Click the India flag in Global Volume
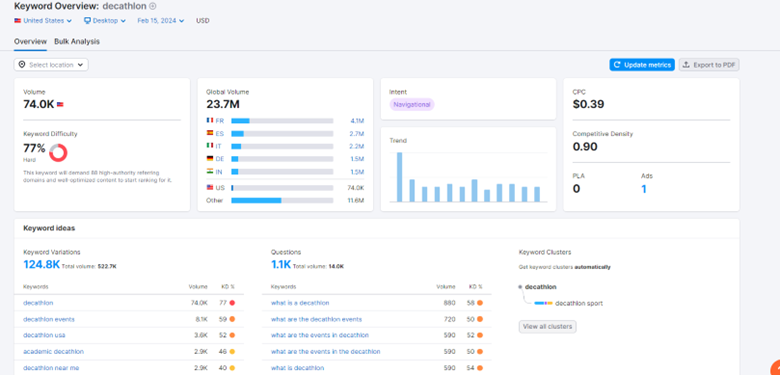Image resolution: width=780 pixels, height=375 pixels. click(x=209, y=172)
